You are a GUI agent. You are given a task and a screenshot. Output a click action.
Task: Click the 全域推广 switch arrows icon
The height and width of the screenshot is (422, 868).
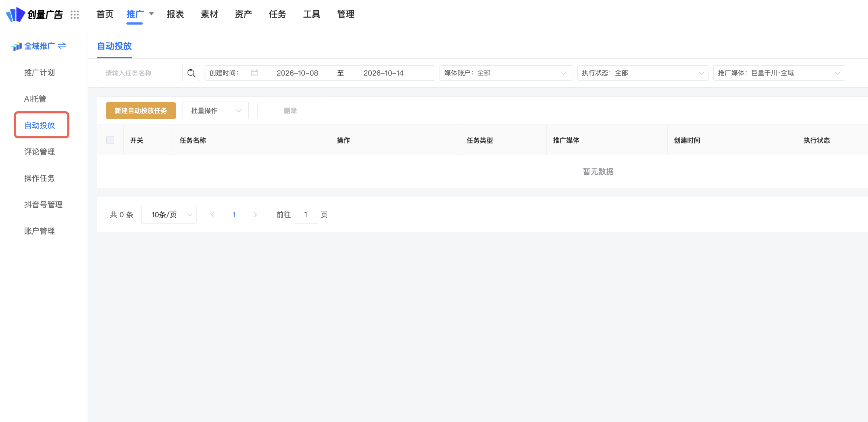62,46
